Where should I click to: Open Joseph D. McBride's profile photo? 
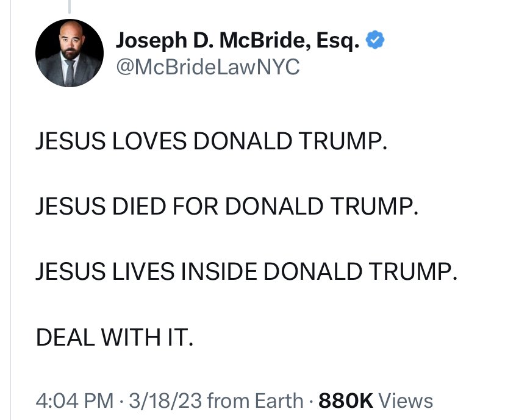click(x=70, y=53)
